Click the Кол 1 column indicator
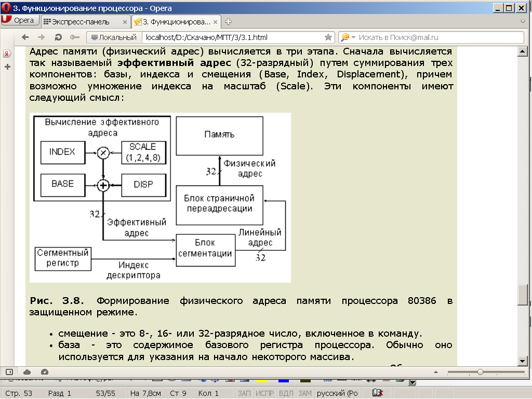The height and width of the screenshot is (399, 532). click(x=208, y=393)
